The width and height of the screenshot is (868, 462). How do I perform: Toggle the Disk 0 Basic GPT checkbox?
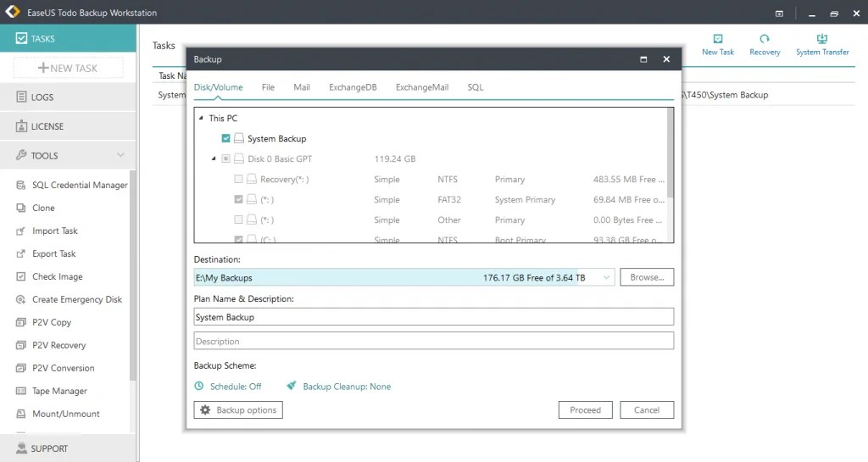click(225, 159)
